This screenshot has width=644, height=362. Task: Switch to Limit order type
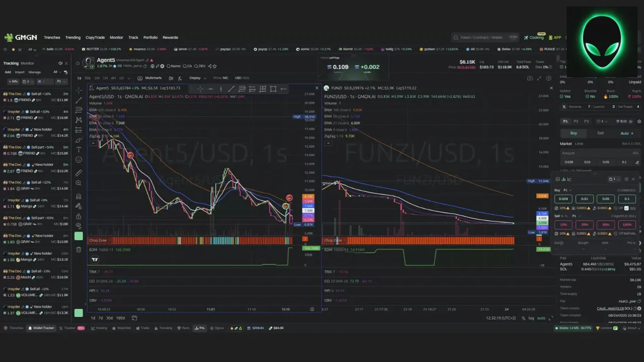(579, 144)
